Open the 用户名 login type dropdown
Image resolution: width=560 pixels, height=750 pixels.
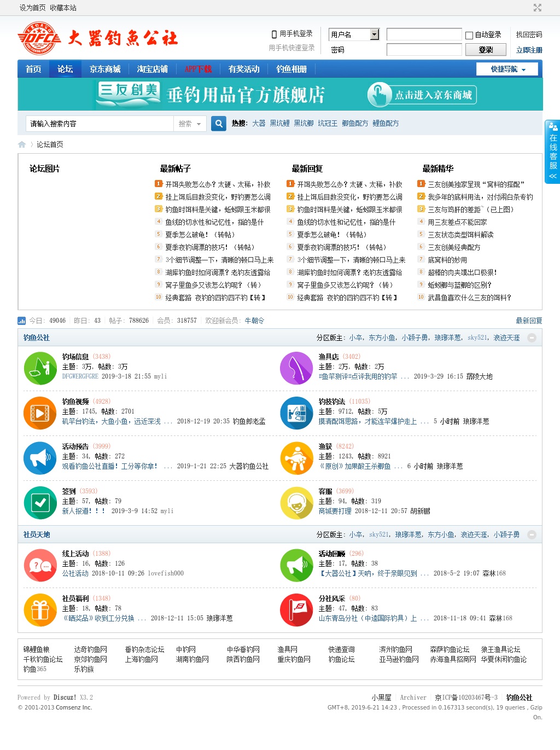(354, 34)
